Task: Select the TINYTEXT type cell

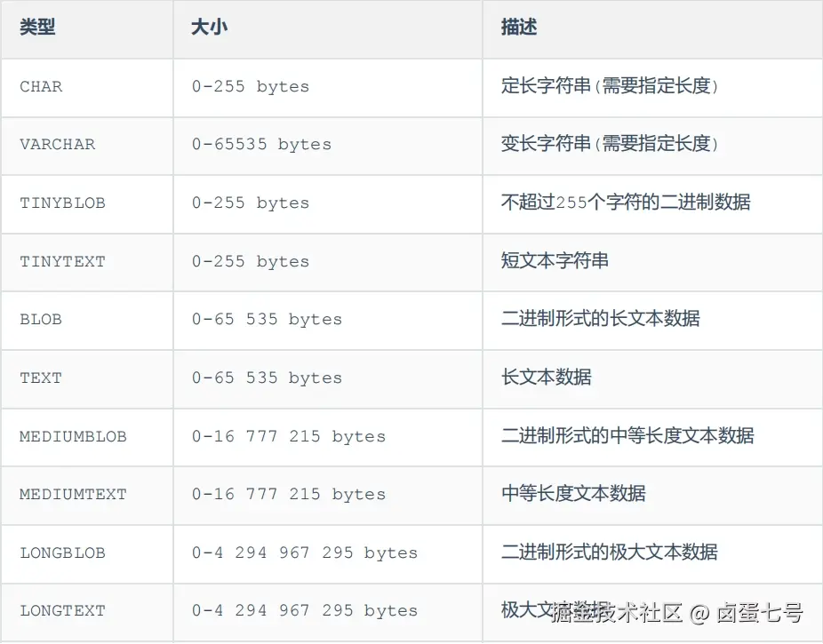Action: click(x=62, y=262)
